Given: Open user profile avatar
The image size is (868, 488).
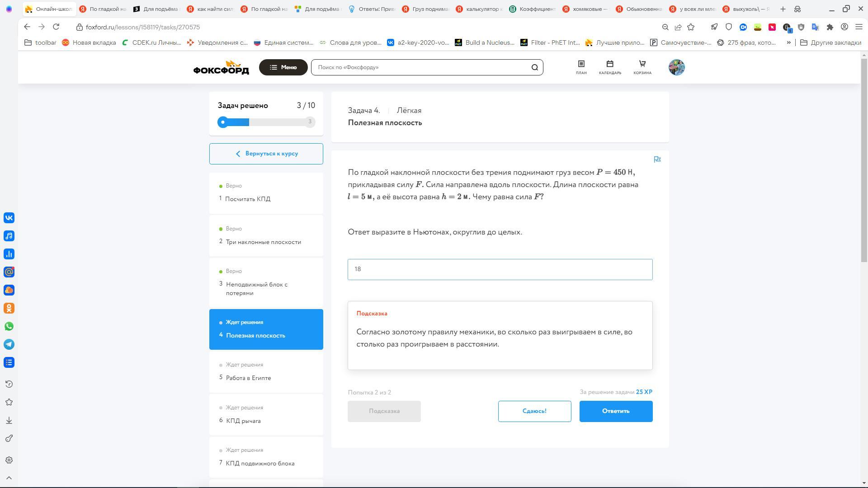Looking at the screenshot, I should click(x=676, y=67).
